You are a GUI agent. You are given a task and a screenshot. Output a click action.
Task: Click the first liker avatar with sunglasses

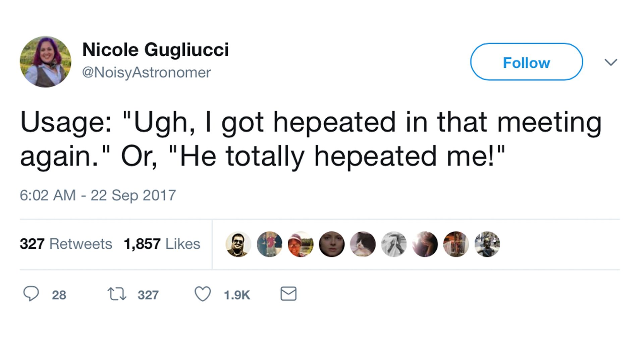(238, 244)
